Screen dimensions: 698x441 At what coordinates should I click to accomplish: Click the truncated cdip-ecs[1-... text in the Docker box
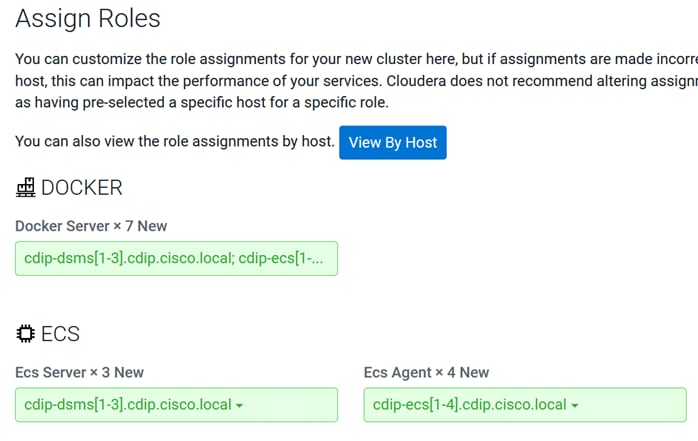pyautogui.click(x=281, y=258)
